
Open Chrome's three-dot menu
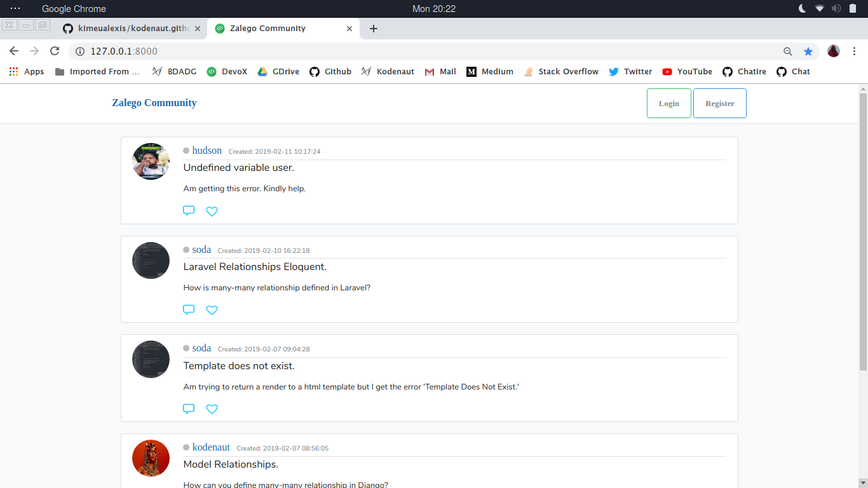click(855, 51)
